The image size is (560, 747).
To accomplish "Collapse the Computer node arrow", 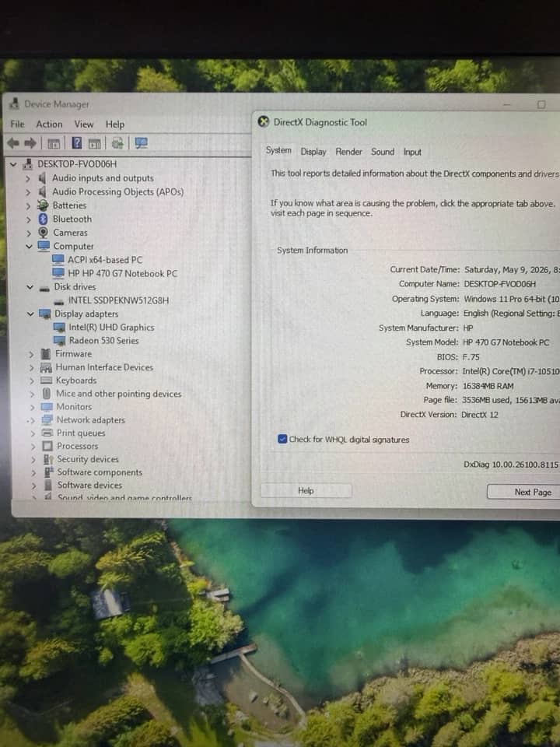I will pyautogui.click(x=29, y=247).
